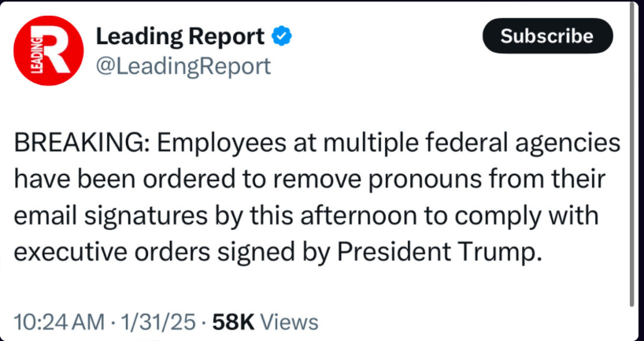Click the 10:24 AM timestamp
This screenshot has height=341, width=644.
point(60,321)
